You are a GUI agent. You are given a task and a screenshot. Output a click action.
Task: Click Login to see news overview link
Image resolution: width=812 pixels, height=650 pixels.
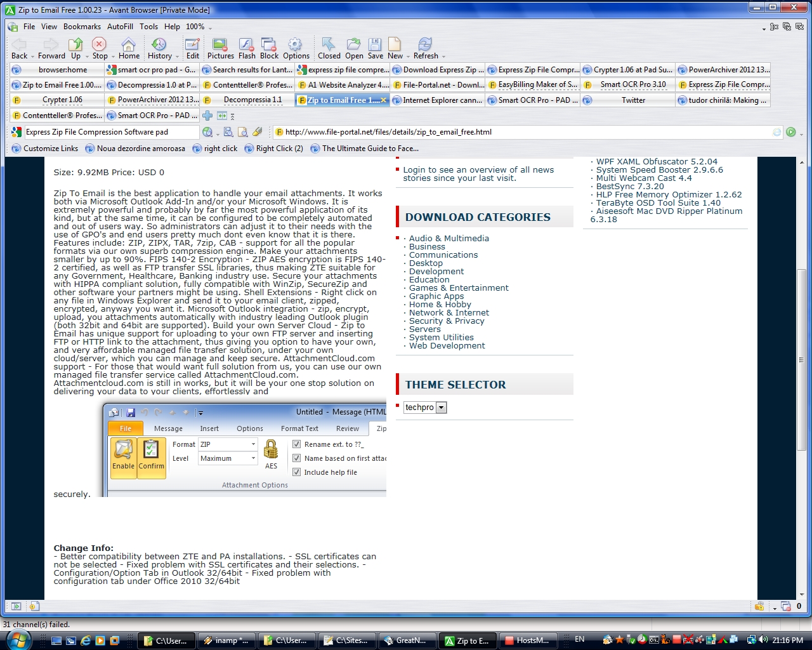tap(478, 174)
